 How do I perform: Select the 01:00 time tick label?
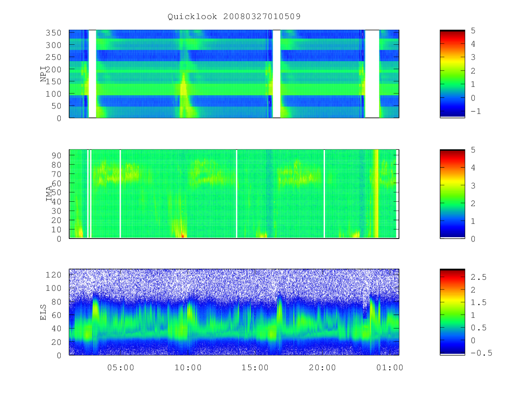[x=390, y=368]
